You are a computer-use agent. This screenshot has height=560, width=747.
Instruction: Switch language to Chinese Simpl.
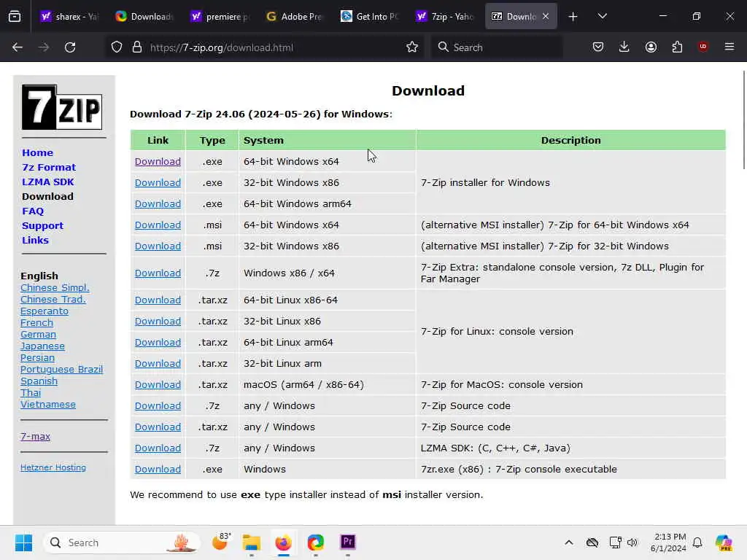(55, 287)
